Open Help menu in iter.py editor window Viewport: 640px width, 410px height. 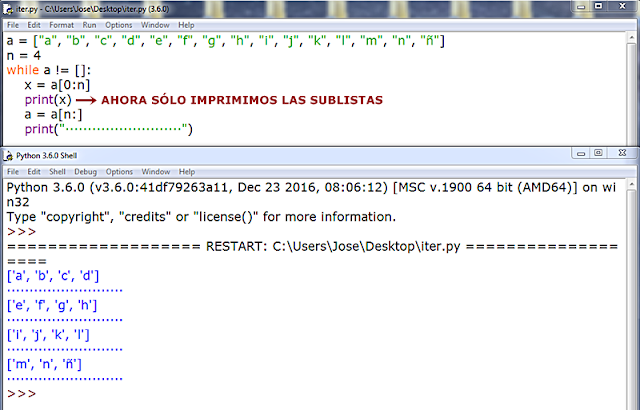point(186,25)
